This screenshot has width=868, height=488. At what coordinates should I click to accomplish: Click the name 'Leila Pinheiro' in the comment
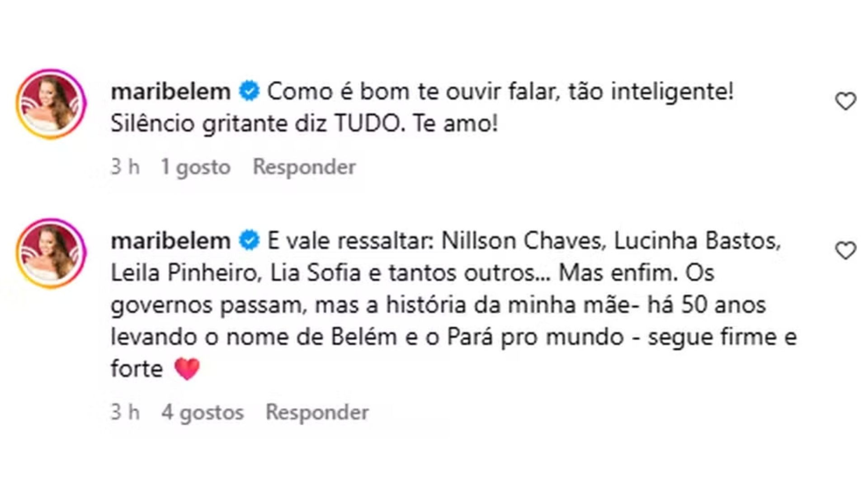[x=184, y=272]
